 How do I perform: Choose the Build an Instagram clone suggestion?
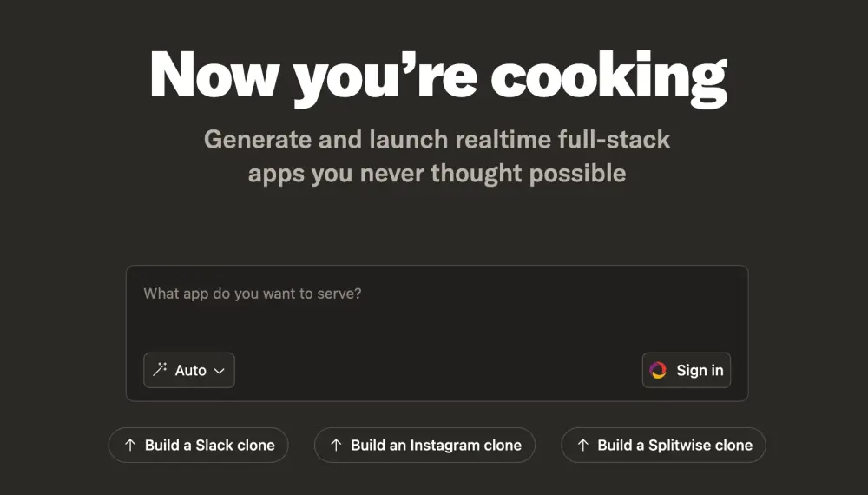pos(424,445)
